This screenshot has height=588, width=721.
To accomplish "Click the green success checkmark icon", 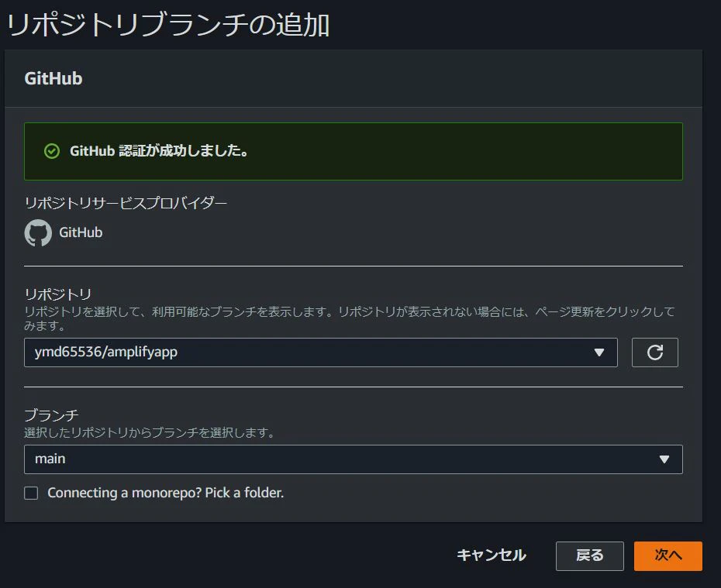I will point(51,151).
